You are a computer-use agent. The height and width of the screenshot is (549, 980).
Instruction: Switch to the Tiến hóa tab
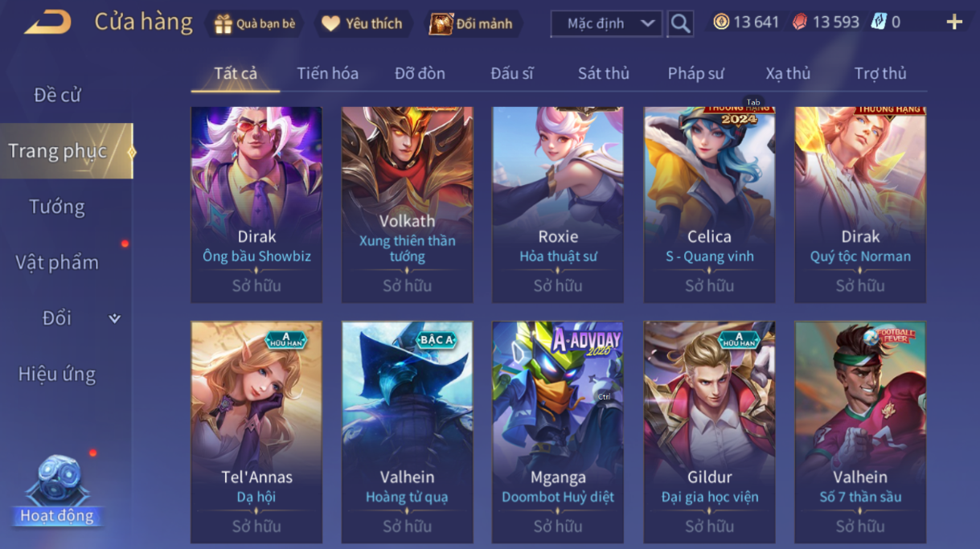pos(327,73)
